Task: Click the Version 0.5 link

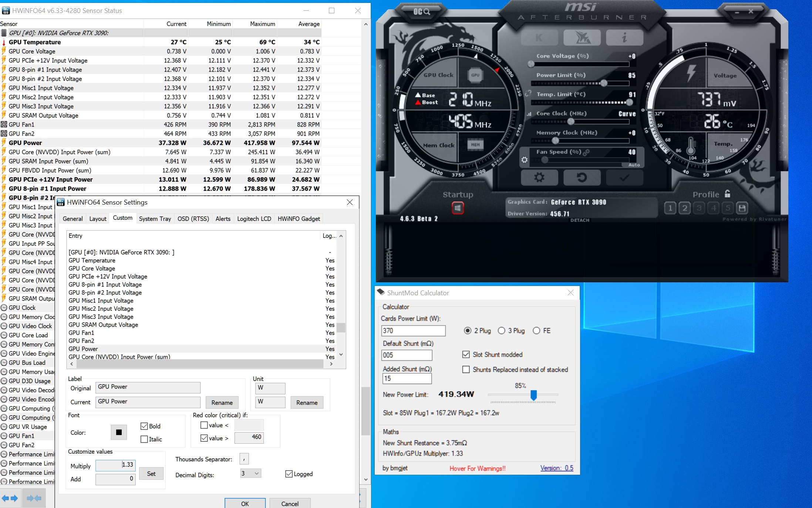Action: 556,468
